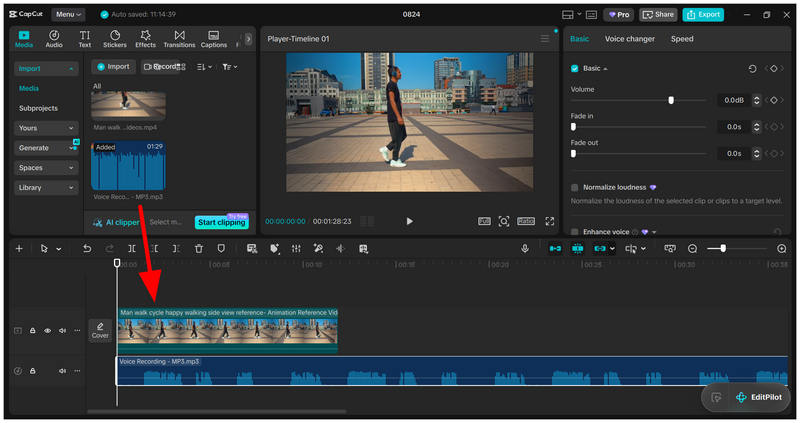800x423 pixels.
Task: Open the Text panel
Action: pyautogui.click(x=85, y=39)
